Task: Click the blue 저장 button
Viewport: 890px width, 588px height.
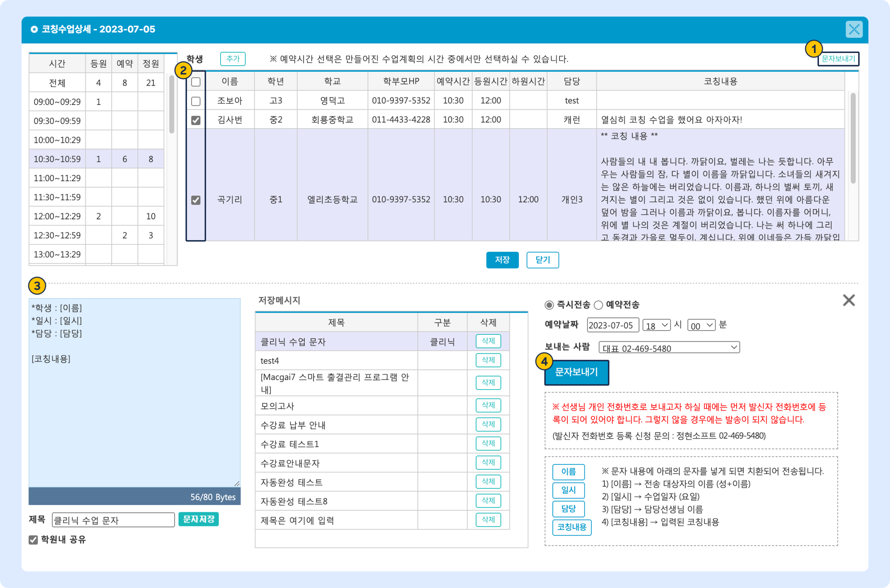Action: pyautogui.click(x=502, y=260)
